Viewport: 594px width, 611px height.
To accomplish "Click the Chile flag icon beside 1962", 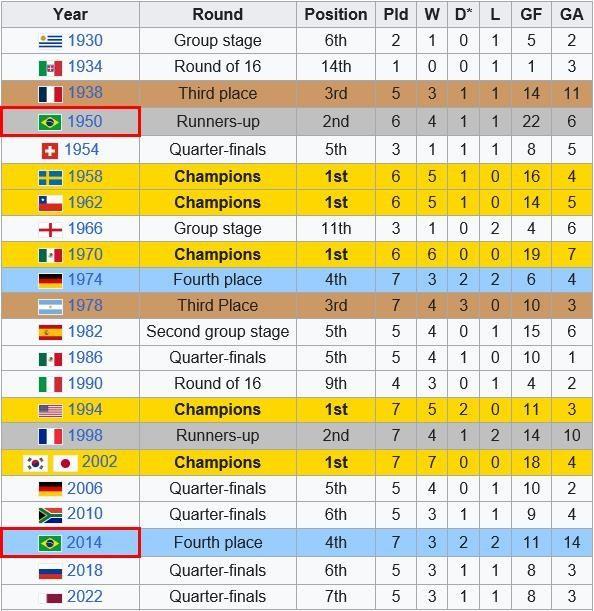I will click(50, 203).
